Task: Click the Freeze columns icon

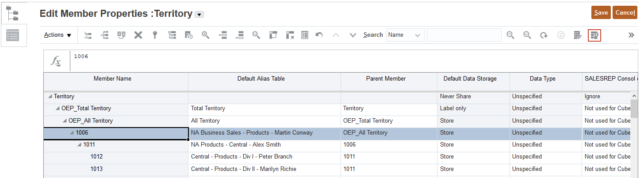Action: (305, 35)
